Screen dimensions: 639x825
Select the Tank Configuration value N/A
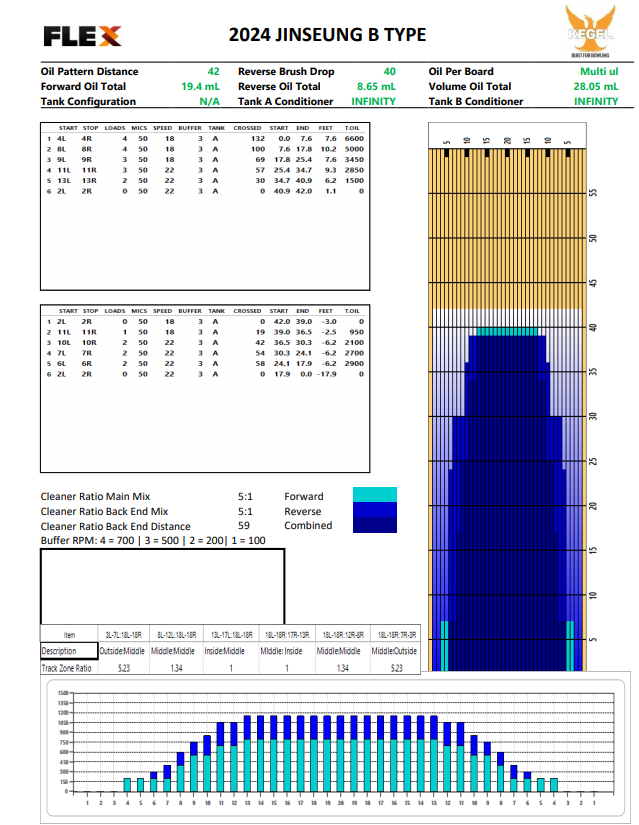point(209,102)
